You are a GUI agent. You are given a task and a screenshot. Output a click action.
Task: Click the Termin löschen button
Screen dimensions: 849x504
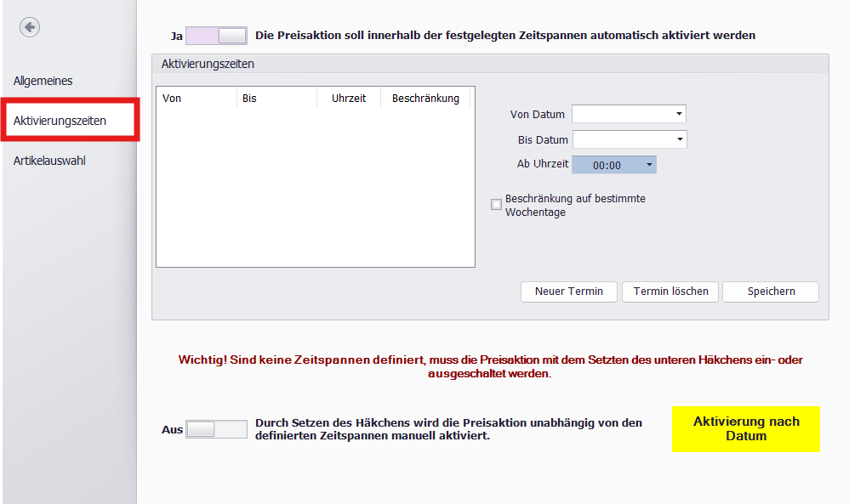(670, 292)
